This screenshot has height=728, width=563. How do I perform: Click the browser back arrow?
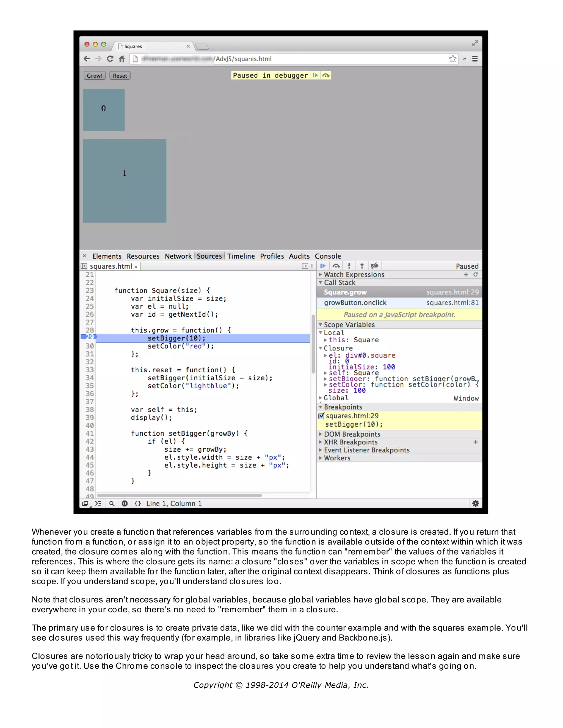pyautogui.click(x=87, y=59)
